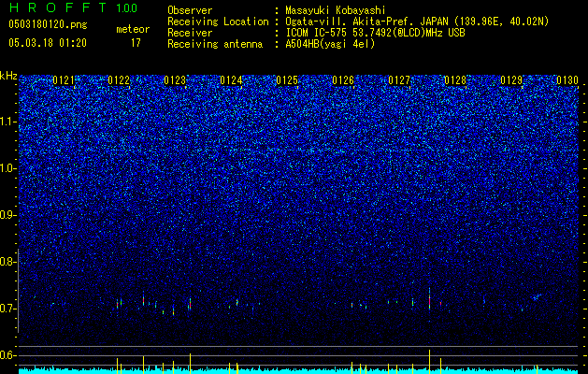Click the 0129 time marker
Image resolution: width=588 pixels, height=374 pixels.
(511, 80)
